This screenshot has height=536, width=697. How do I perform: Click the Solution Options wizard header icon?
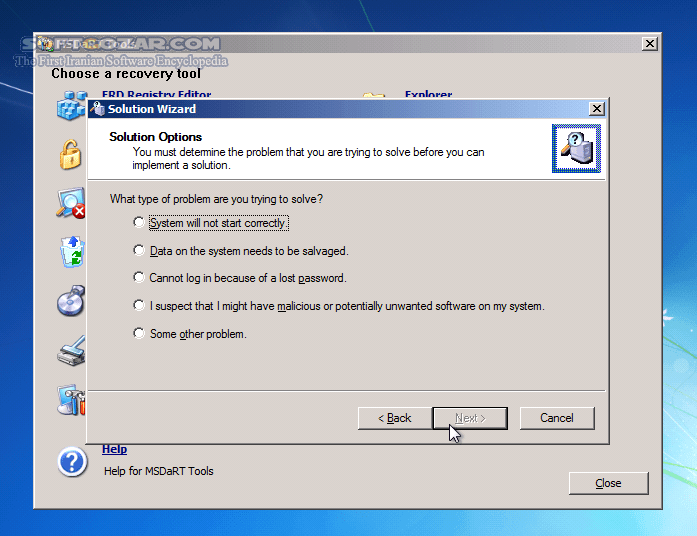tap(576, 148)
